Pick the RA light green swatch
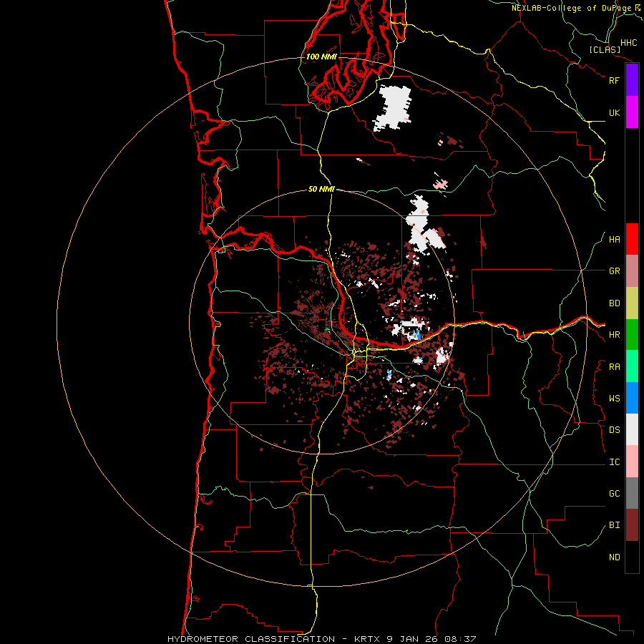The image size is (644, 644). 632,366
